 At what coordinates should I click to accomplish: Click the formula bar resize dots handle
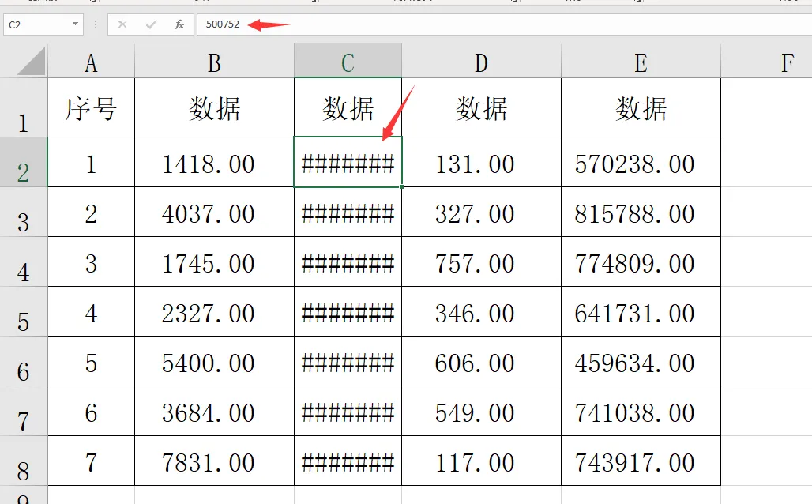[x=96, y=24]
